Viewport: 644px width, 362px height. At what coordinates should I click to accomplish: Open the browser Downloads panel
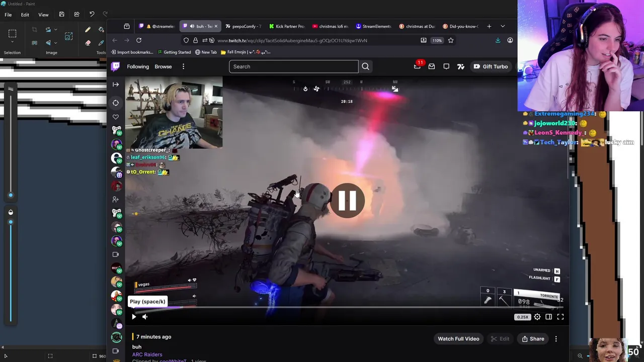coord(498,40)
